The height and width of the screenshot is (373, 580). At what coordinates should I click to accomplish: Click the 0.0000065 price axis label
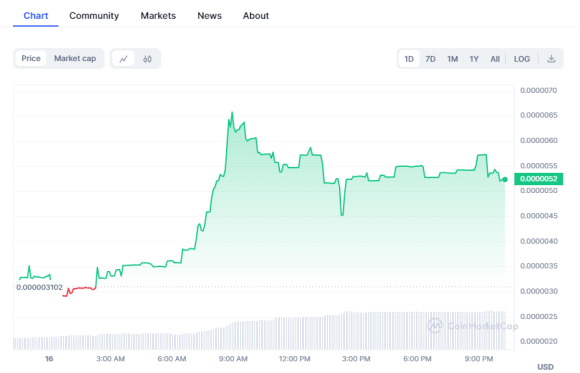539,115
